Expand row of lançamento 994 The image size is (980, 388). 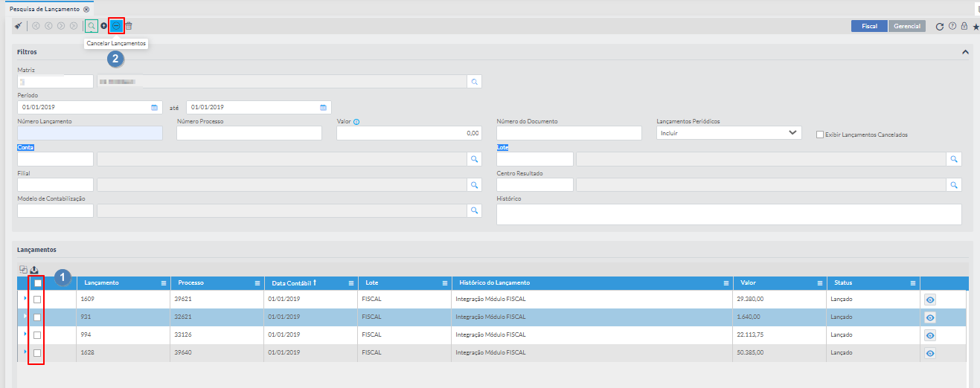coord(25,334)
